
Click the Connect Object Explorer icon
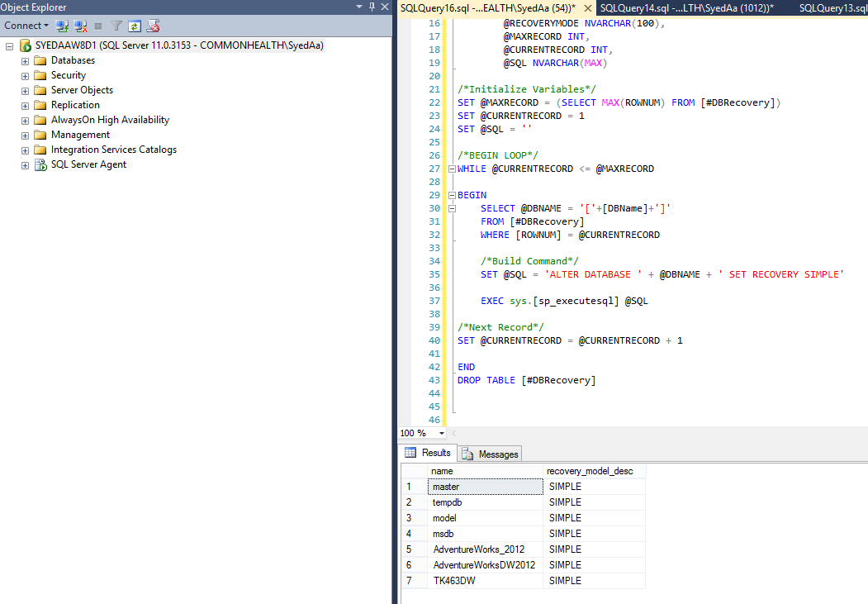[x=62, y=26]
